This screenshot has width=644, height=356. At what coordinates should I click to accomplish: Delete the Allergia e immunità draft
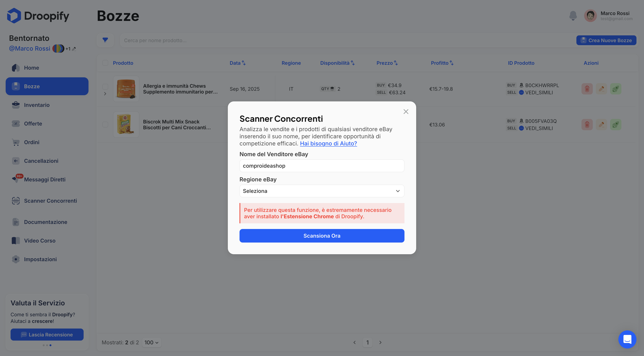587,89
